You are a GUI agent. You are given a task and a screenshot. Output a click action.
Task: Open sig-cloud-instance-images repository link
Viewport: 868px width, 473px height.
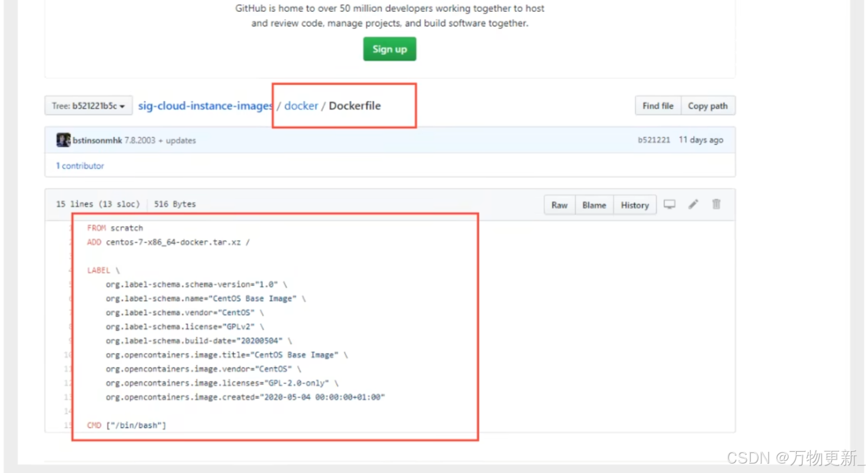pyautogui.click(x=206, y=106)
